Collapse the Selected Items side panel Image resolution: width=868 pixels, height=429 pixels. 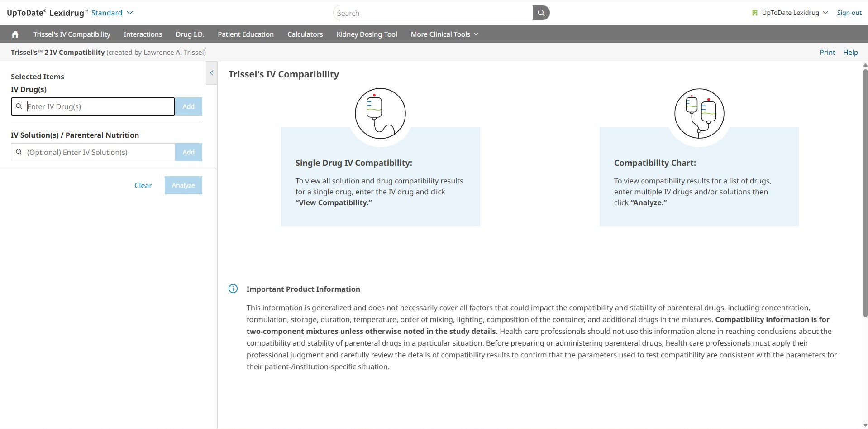click(x=211, y=73)
